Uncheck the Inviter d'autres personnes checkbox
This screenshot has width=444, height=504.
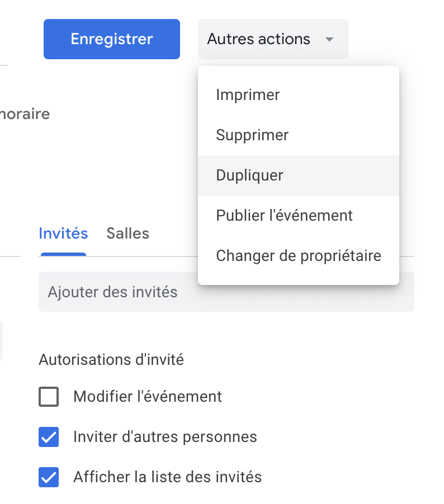click(49, 438)
